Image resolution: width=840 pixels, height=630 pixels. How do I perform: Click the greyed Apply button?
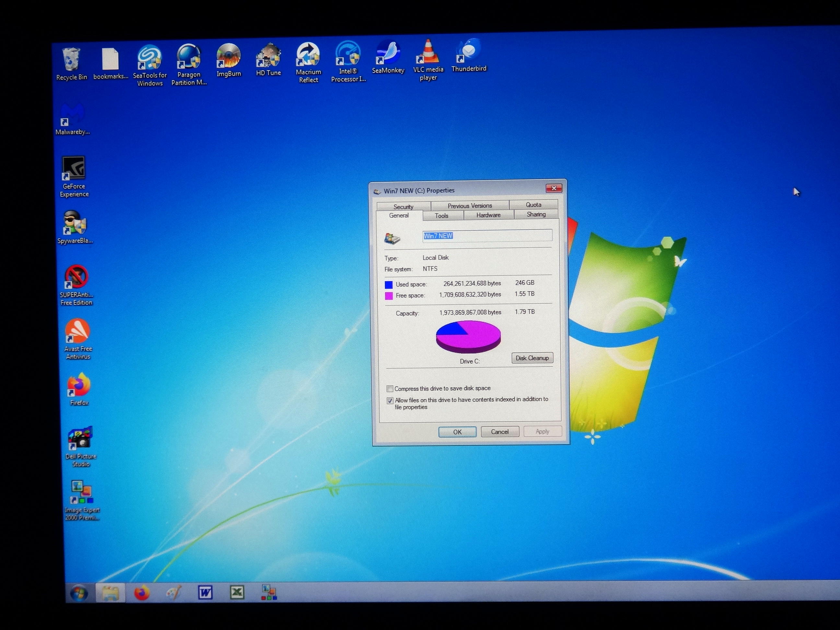coord(542,431)
